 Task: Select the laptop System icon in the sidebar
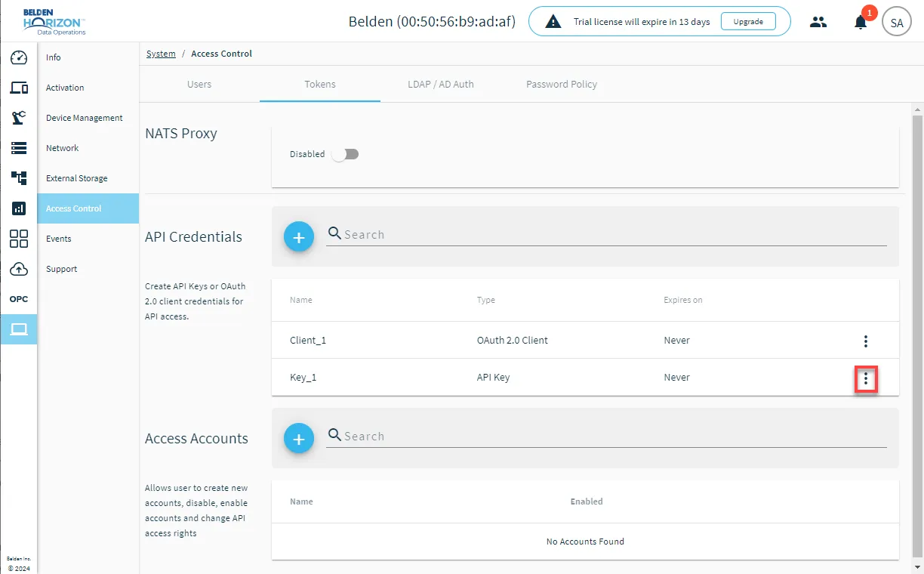pos(19,329)
